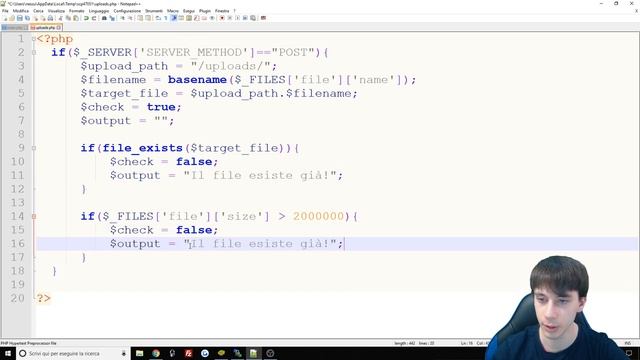
Task: Toggle the highlighted Indent guide icon
Action: pyautogui.click(x=173, y=18)
